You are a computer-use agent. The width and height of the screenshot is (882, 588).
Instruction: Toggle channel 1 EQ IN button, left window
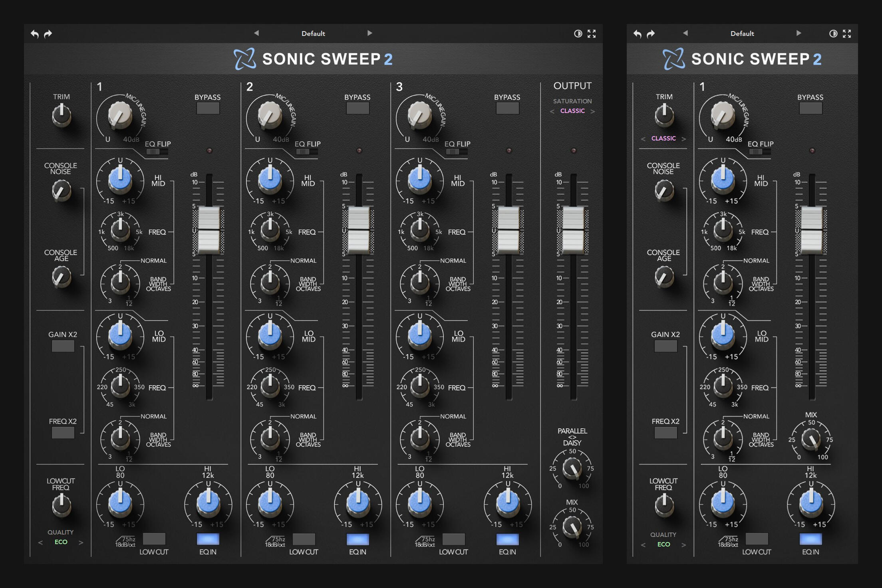pos(208,539)
